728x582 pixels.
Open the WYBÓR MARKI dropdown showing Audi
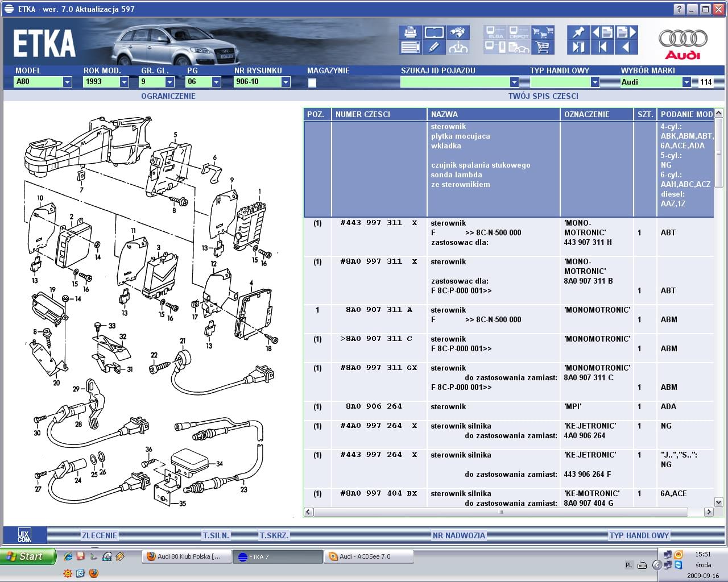coord(686,82)
